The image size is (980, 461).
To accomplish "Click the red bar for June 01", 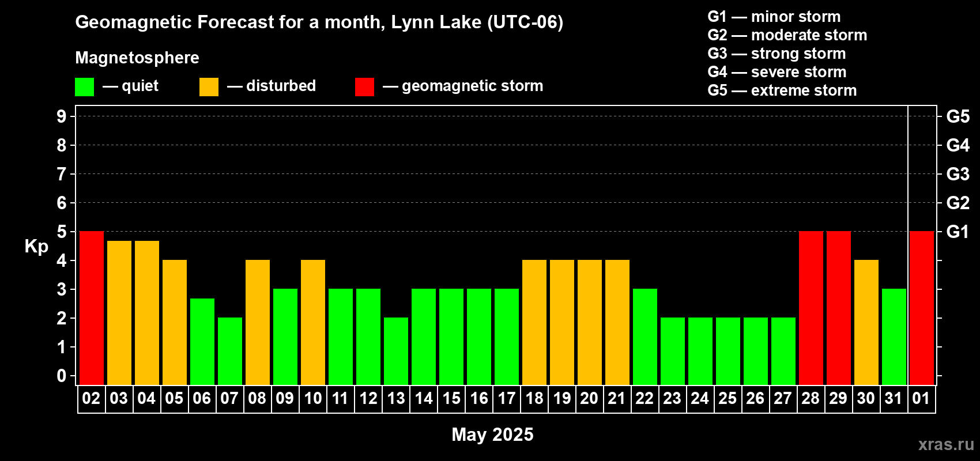I will [x=922, y=308].
